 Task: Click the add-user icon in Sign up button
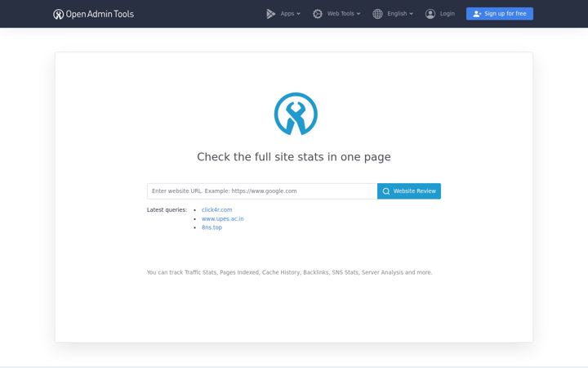click(477, 14)
